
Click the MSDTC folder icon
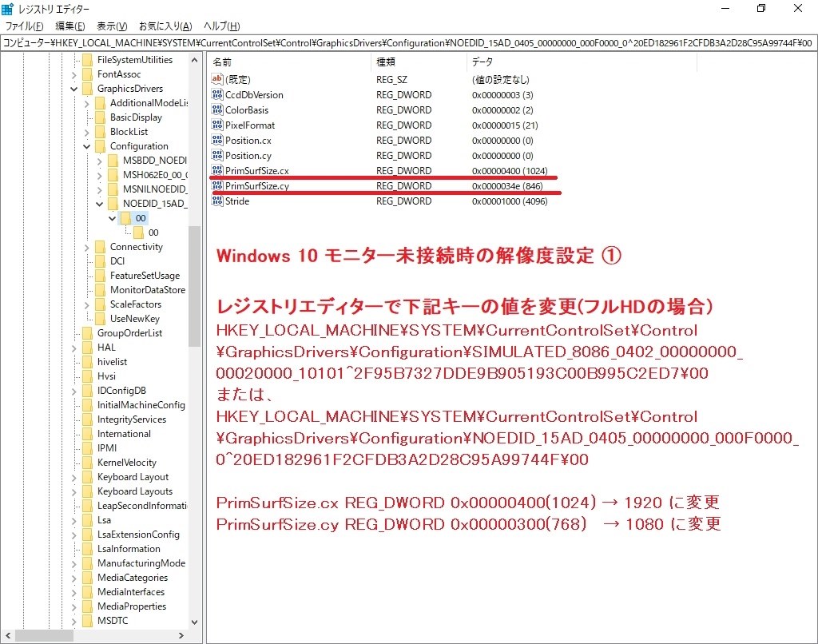pyautogui.click(x=88, y=621)
